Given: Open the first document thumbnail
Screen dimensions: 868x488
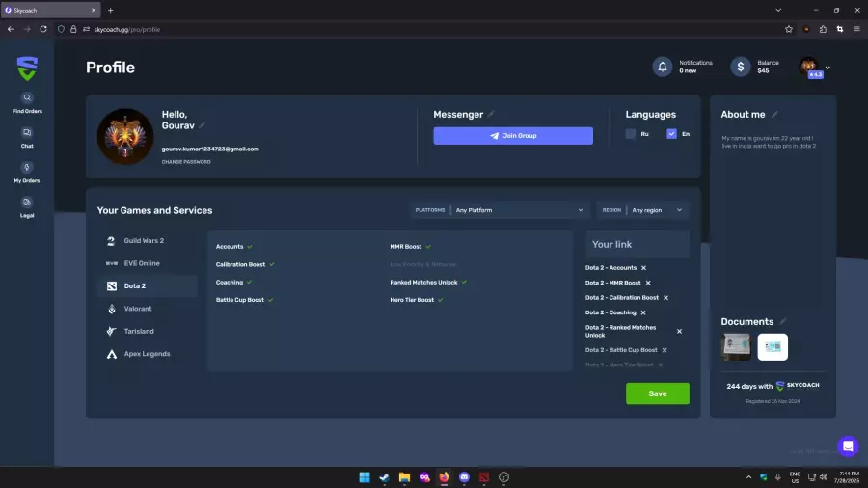Looking at the screenshot, I should coord(736,347).
